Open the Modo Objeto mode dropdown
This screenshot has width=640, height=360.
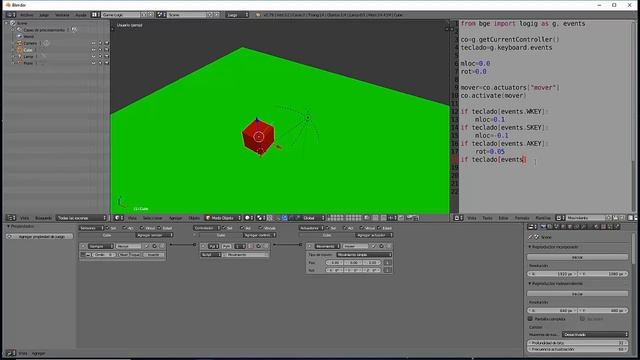point(223,218)
